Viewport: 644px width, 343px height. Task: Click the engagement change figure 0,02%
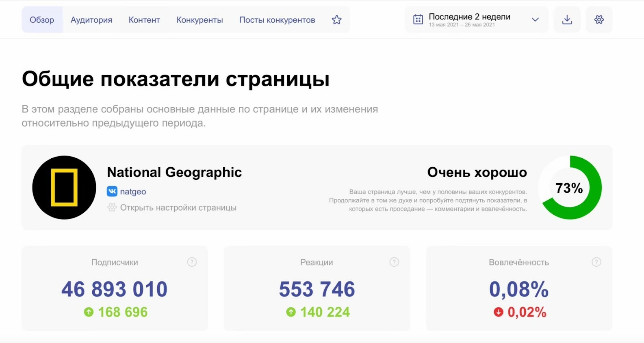click(527, 312)
